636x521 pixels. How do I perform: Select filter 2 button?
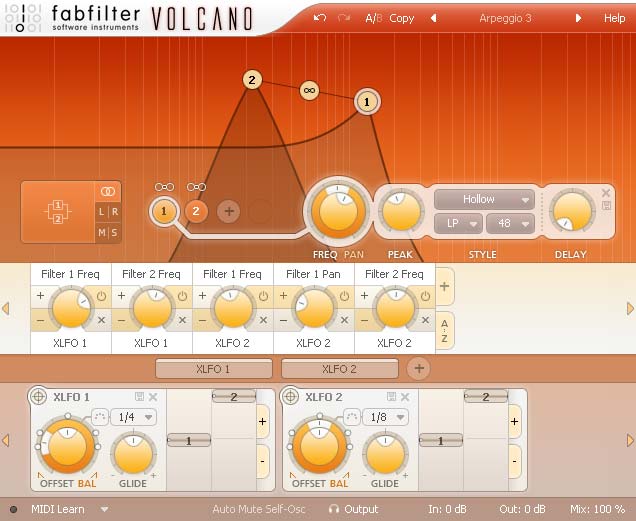196,211
